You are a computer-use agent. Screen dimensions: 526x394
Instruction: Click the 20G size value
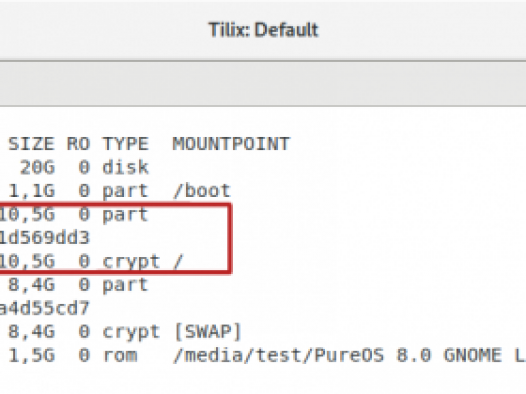[x=37, y=167]
